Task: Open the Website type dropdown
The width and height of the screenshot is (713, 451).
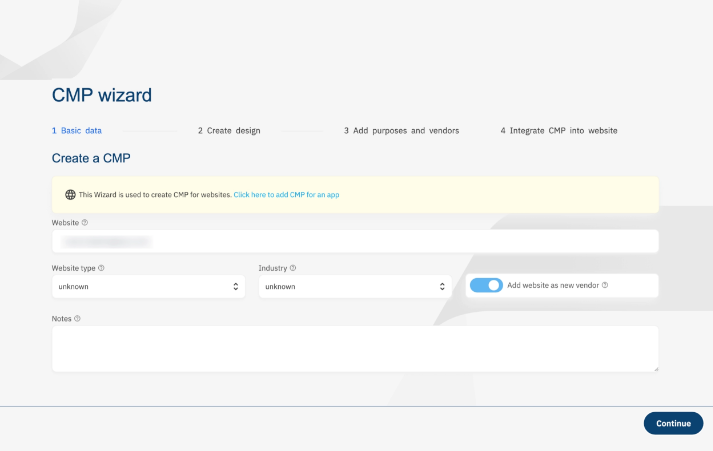Action: 148,287
